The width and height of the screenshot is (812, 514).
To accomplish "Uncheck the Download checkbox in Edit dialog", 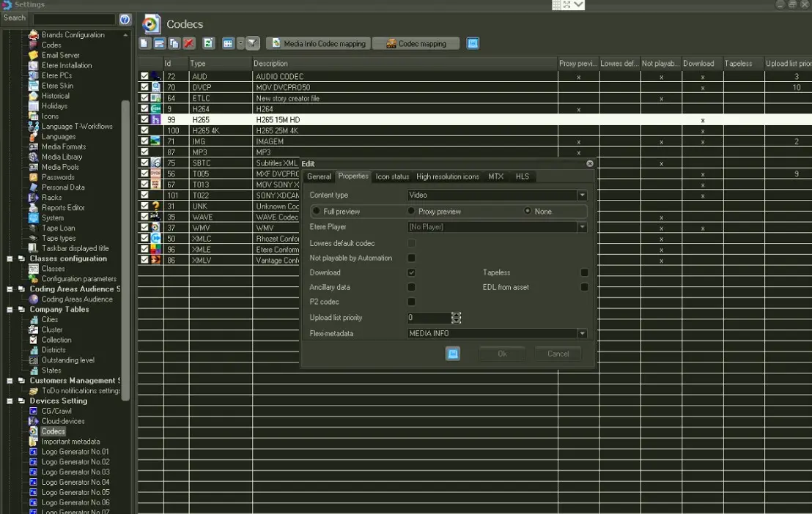I will point(412,272).
